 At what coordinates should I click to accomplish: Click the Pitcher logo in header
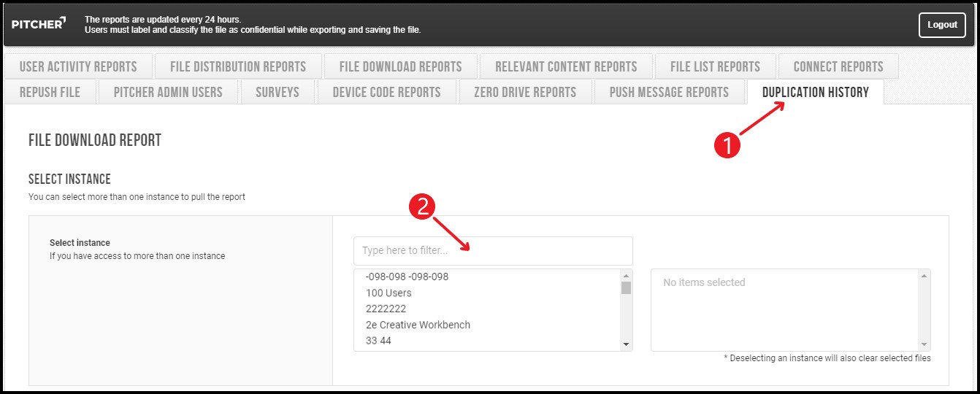[x=39, y=23]
